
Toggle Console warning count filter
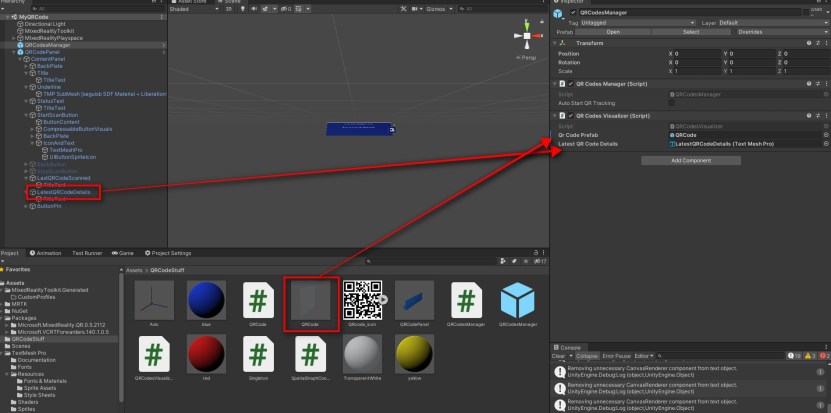[810, 356]
